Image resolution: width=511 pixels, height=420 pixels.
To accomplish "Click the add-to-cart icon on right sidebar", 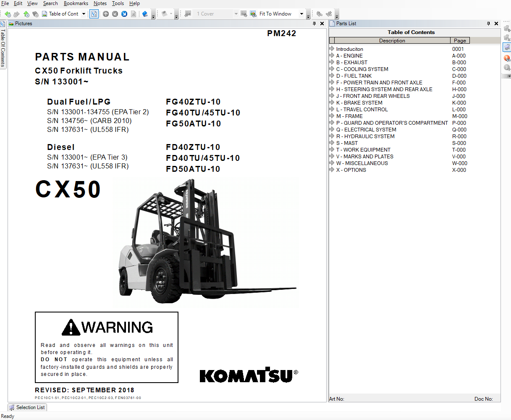I will [x=507, y=28].
